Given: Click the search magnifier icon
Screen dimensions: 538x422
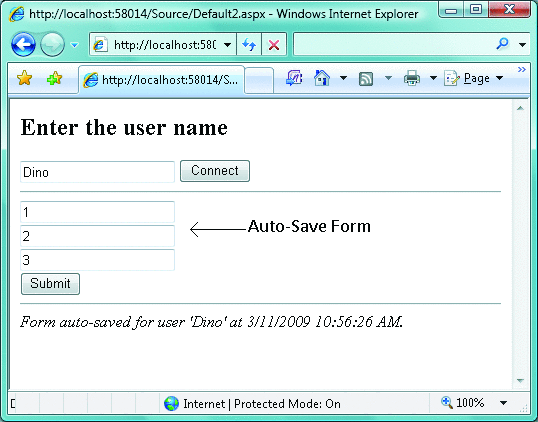Looking at the screenshot, I should point(502,44).
